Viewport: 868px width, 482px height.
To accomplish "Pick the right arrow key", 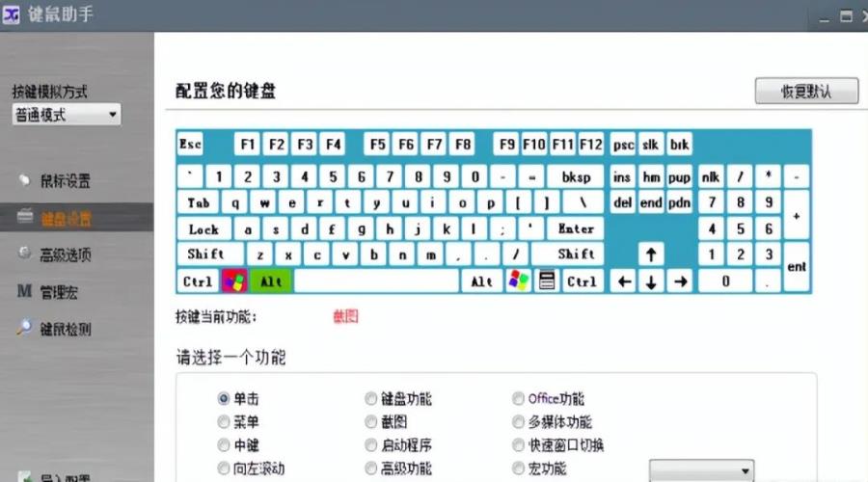I will pos(680,281).
